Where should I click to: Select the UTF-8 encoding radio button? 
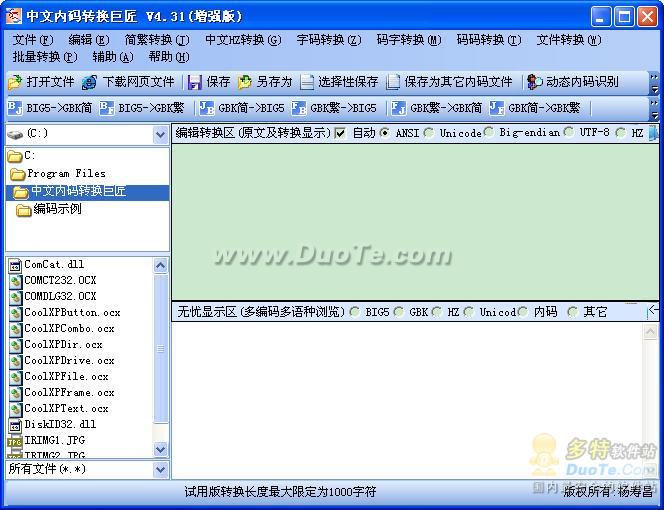(x=569, y=133)
